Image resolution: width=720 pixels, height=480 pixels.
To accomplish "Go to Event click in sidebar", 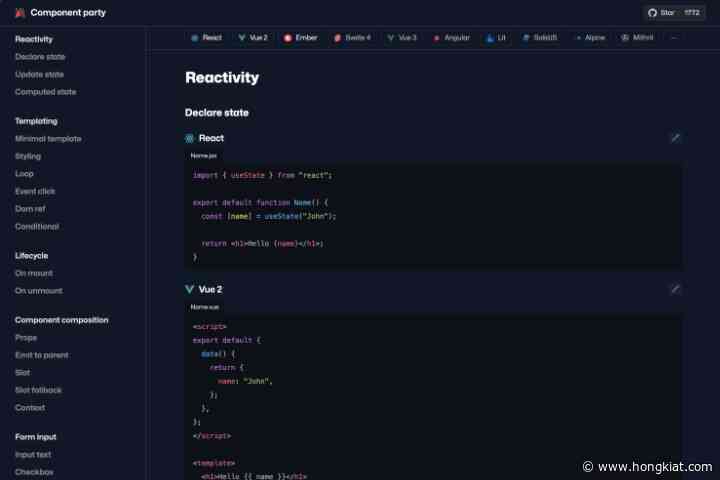I will coord(35,192).
